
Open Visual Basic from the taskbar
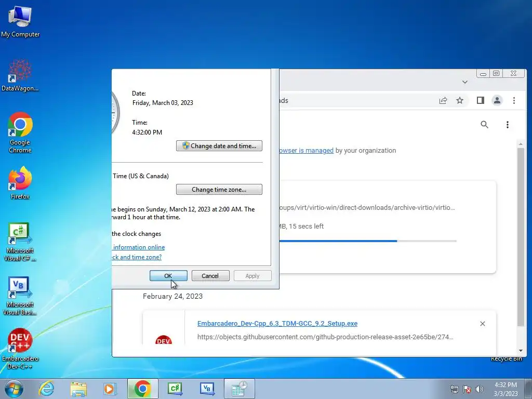click(x=207, y=389)
